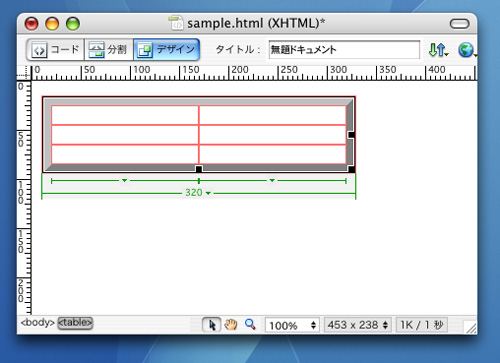This screenshot has height=363, width=500.
Task: Choose the Select arrow tool
Action: point(211,324)
